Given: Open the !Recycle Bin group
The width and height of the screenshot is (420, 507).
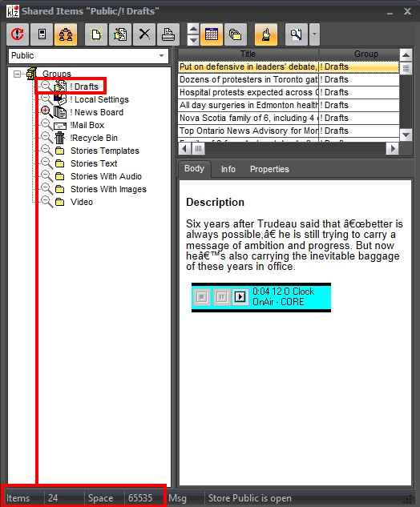Looking at the screenshot, I should coord(94,138).
